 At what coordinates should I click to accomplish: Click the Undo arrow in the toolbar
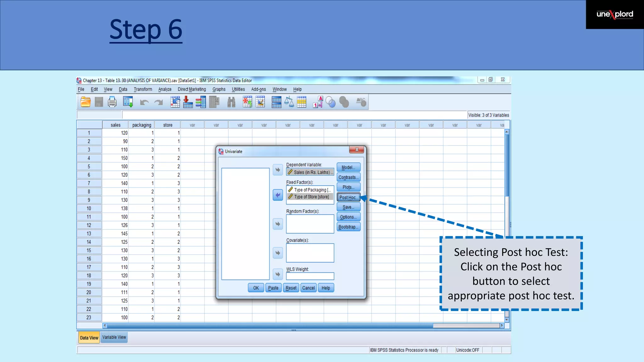point(144,102)
